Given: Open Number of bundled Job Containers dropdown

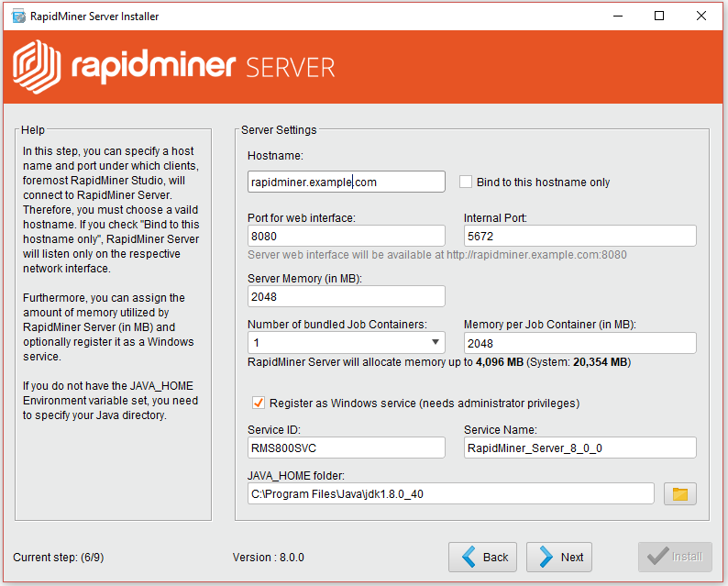Looking at the screenshot, I should tap(346, 343).
